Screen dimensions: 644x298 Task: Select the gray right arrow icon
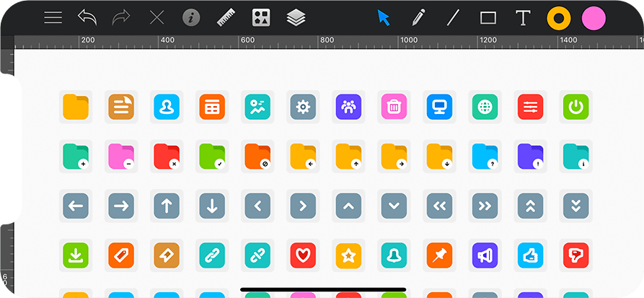coord(121,206)
